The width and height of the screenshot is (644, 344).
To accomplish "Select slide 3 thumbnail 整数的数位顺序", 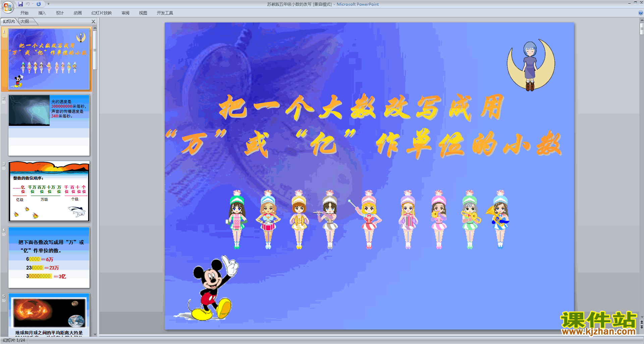I will pyautogui.click(x=49, y=191).
